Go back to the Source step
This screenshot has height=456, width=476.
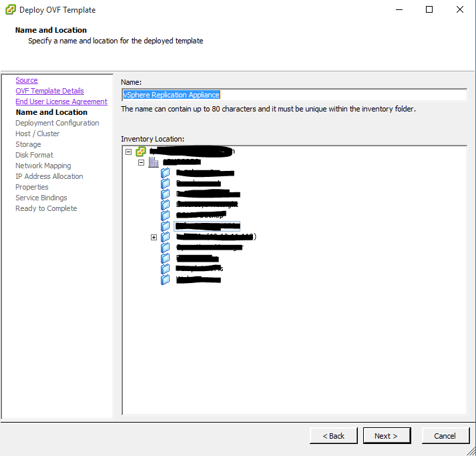[x=27, y=80]
